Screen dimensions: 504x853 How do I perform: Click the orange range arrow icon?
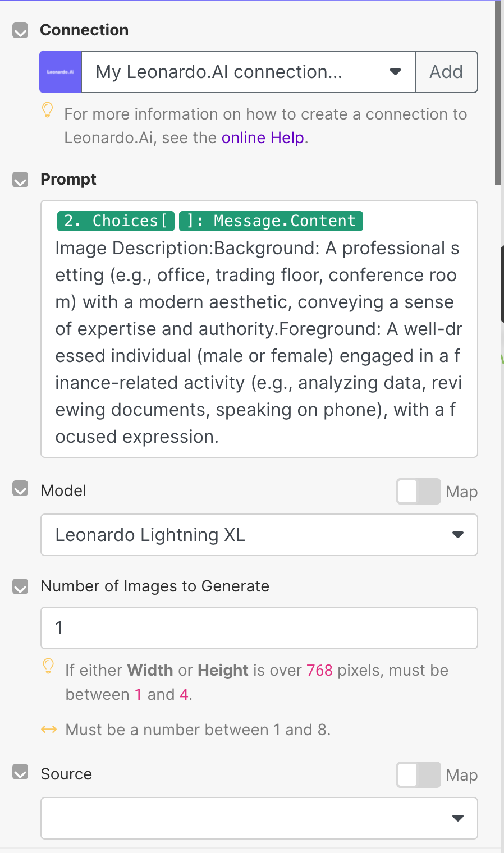[x=49, y=730]
